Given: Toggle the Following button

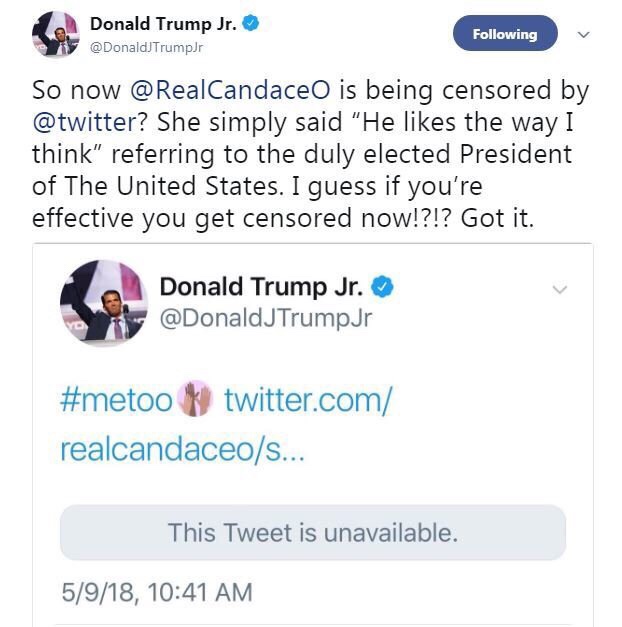Looking at the screenshot, I should 504,34.
